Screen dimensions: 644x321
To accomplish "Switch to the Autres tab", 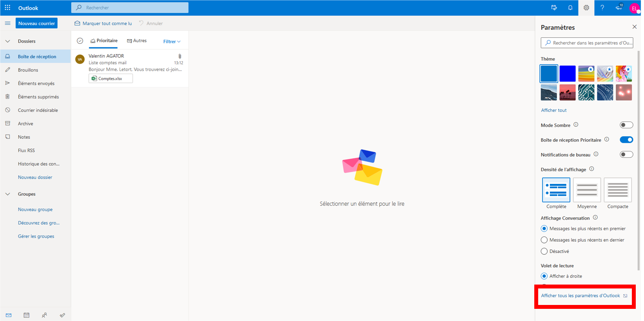I will (137, 41).
